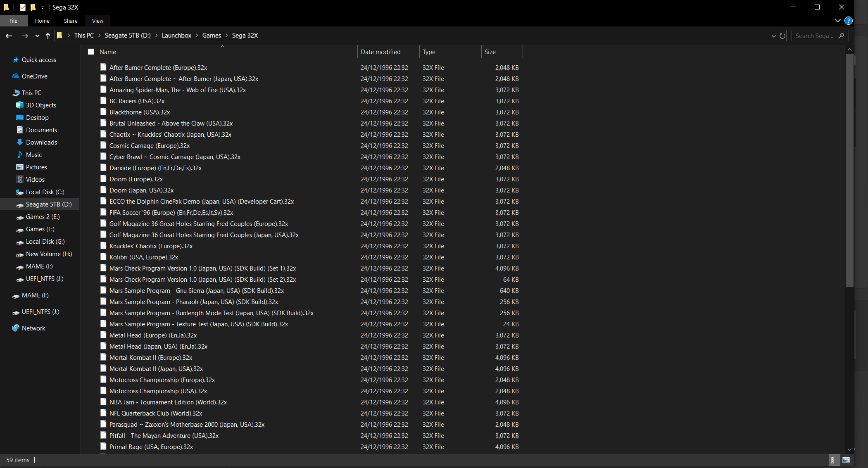Click the vertical scrollbar thumb of file list
868x468 pixels.
tap(849, 170)
